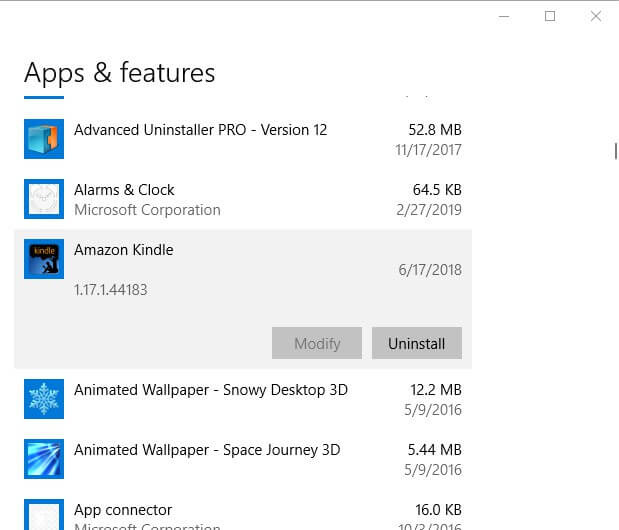Click the Snowy Desktop 3D snowflake icon
619x530 pixels.
44,399
